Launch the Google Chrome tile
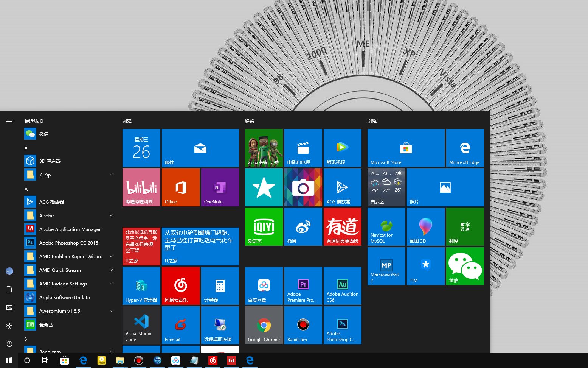The width and height of the screenshot is (588, 368). point(264,325)
